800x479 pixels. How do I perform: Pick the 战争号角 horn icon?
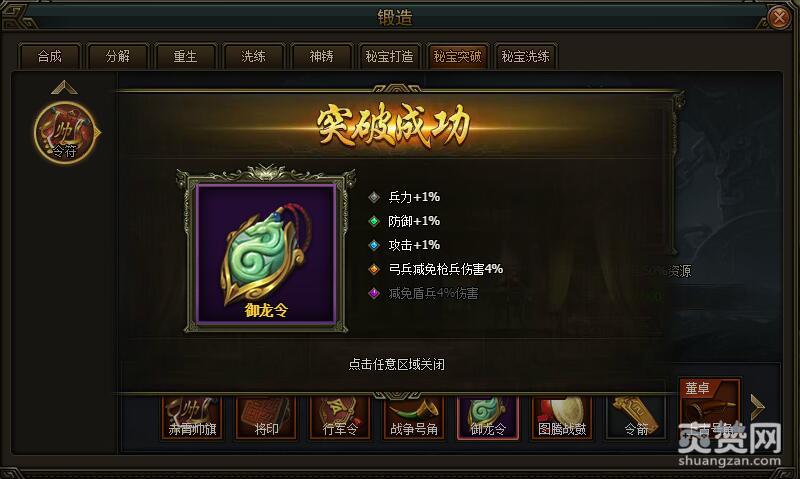414,417
